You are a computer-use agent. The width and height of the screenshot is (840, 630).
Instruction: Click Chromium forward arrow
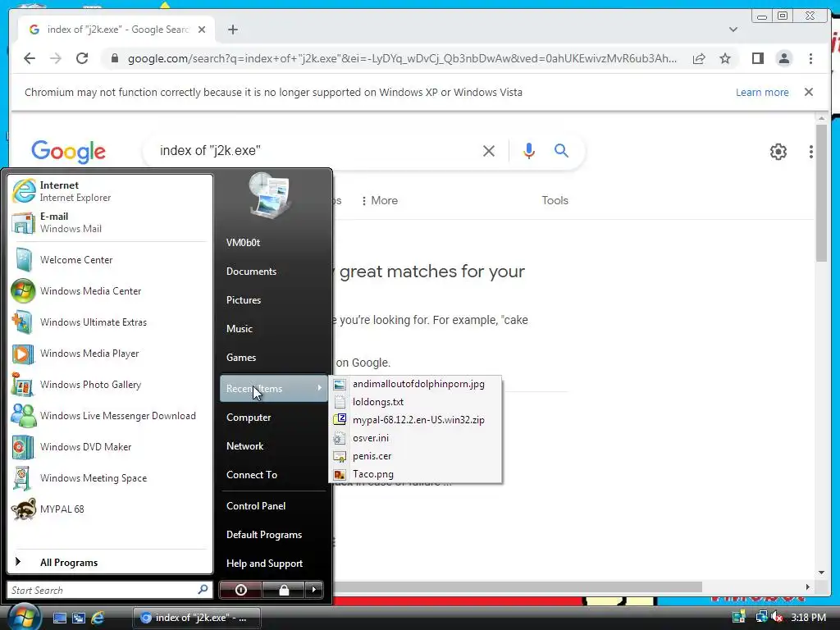pyautogui.click(x=56, y=58)
